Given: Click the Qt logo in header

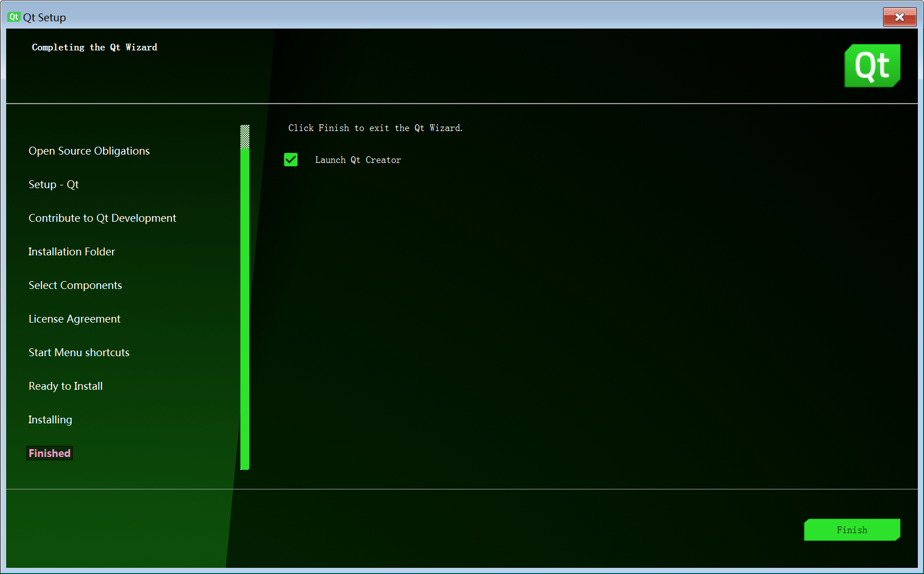Looking at the screenshot, I should [x=872, y=66].
